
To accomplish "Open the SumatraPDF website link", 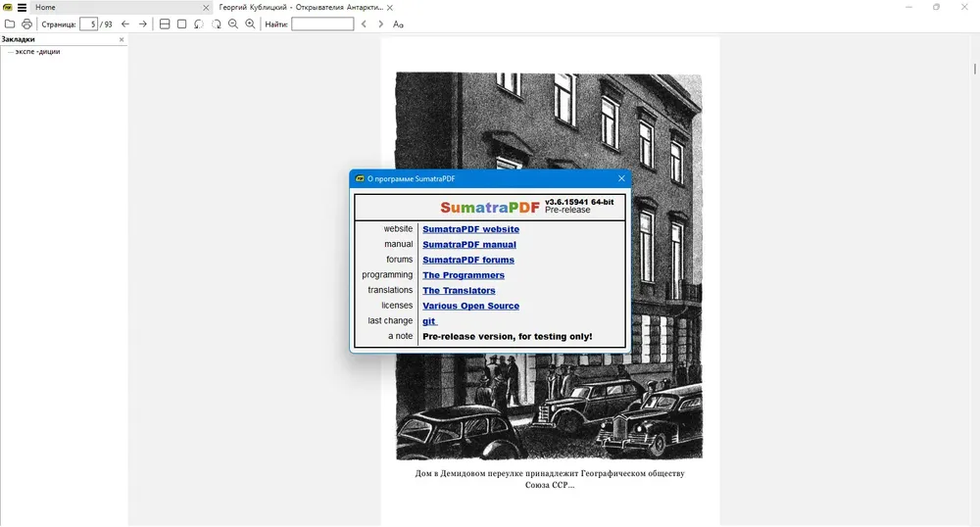I will coord(470,229).
